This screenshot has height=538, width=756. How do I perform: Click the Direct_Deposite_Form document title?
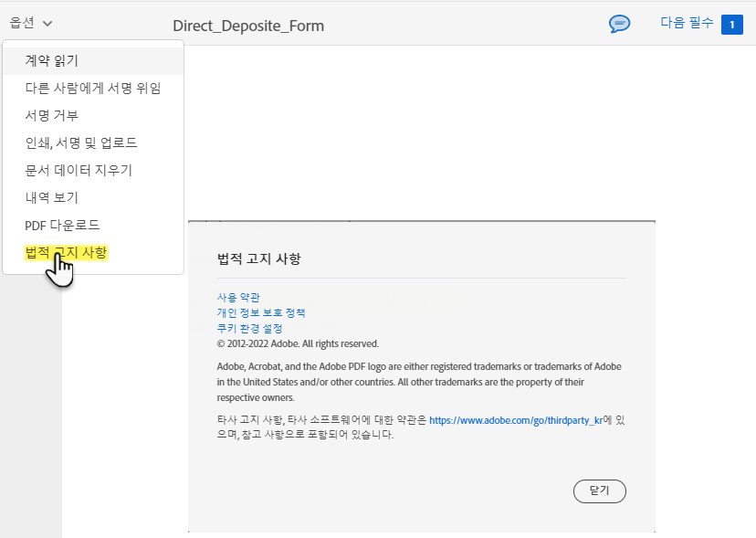click(248, 26)
